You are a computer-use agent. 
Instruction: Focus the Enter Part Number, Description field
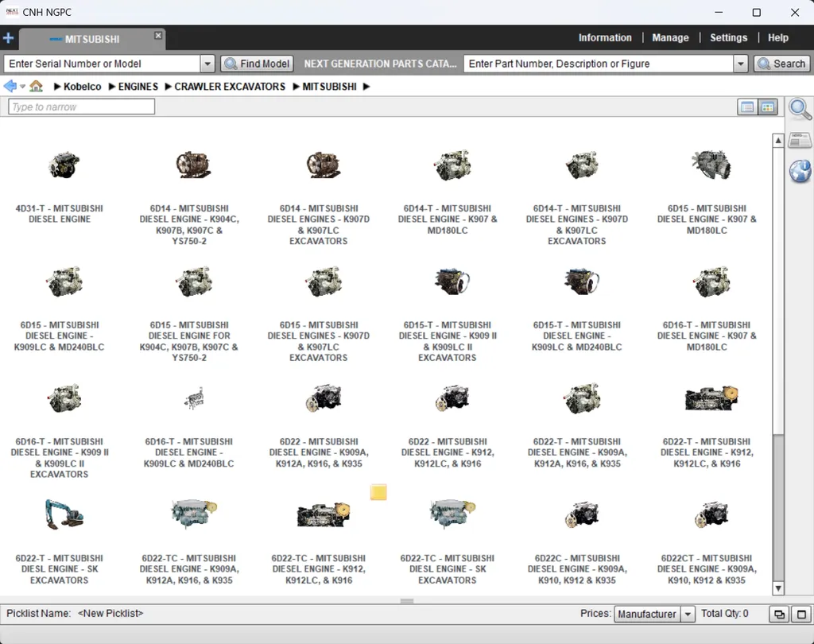(x=599, y=64)
